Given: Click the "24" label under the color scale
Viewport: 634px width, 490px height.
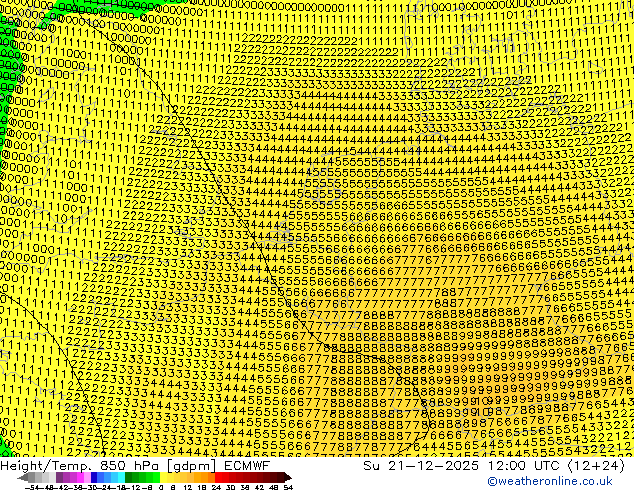Looking at the screenshot, I should pyautogui.click(x=216, y=487).
